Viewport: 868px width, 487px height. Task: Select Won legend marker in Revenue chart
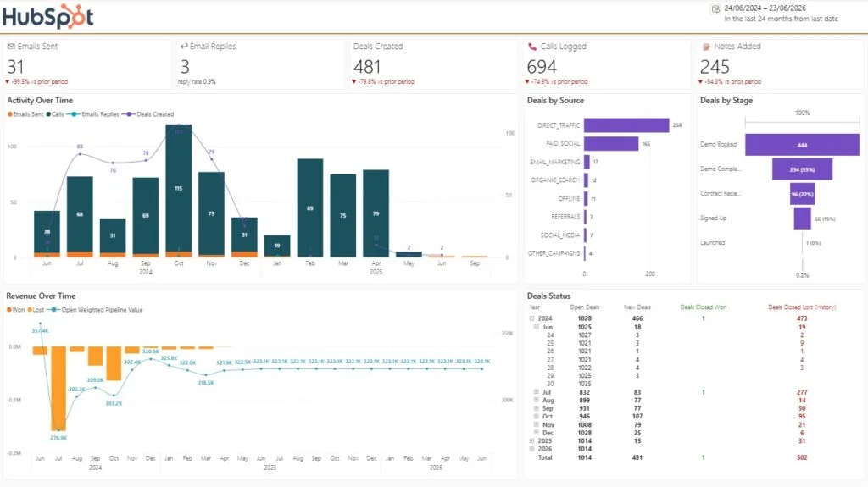[x=8, y=310]
